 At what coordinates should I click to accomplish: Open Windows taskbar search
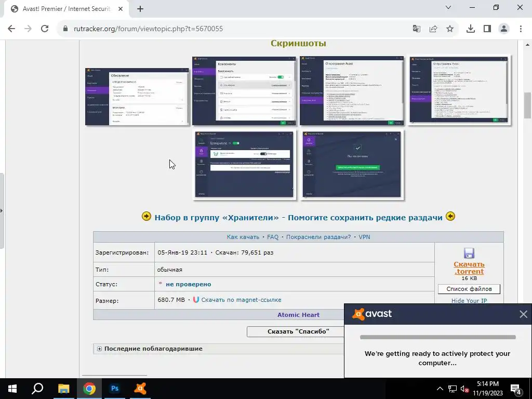(x=37, y=389)
